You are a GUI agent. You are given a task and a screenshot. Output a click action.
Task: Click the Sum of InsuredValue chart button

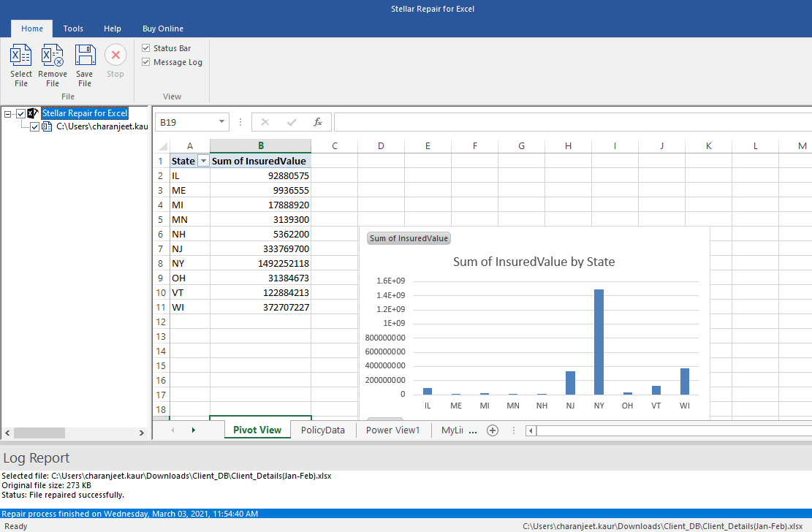click(409, 238)
